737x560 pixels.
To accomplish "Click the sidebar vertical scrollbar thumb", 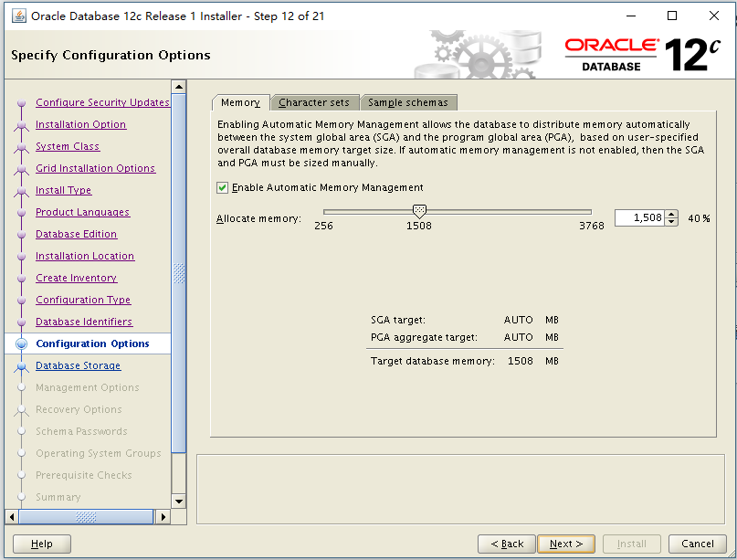I will pyautogui.click(x=179, y=273).
